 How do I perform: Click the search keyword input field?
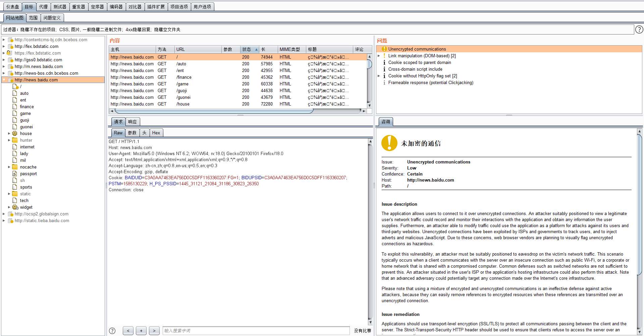pos(256,331)
